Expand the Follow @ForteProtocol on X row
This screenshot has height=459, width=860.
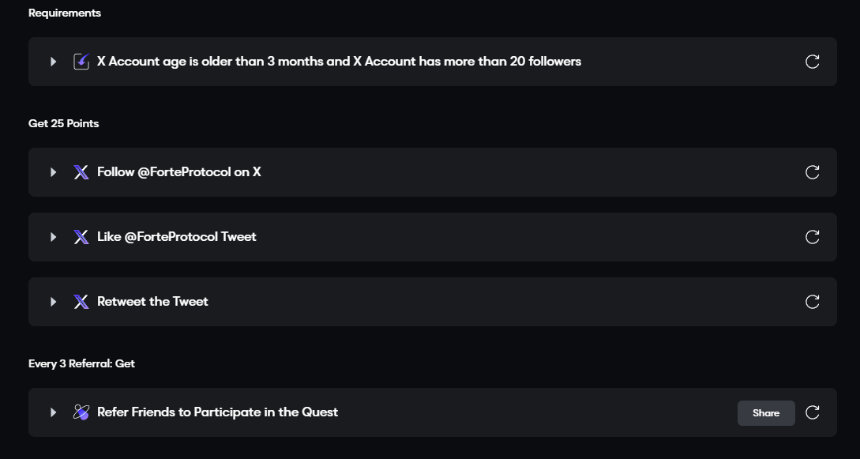[53, 172]
